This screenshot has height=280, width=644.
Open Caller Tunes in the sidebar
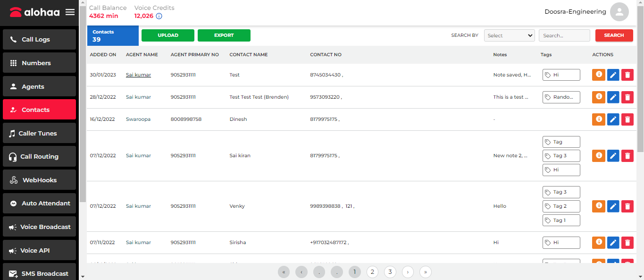click(39, 133)
